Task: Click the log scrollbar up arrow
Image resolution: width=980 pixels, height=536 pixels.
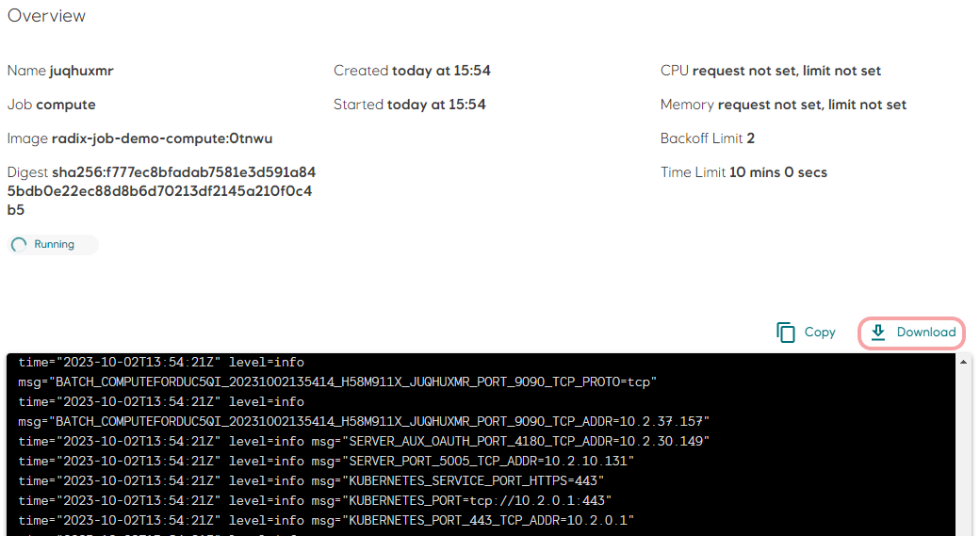Action: click(963, 361)
